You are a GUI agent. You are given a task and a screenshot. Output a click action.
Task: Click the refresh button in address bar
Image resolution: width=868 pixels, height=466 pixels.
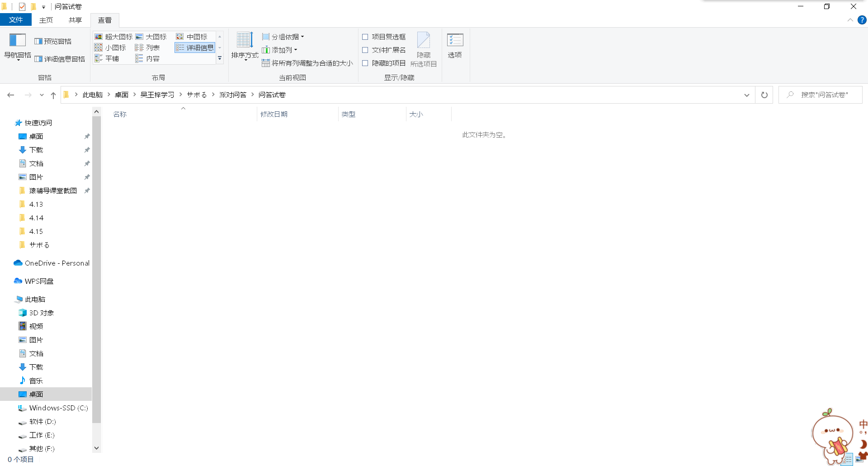click(764, 95)
